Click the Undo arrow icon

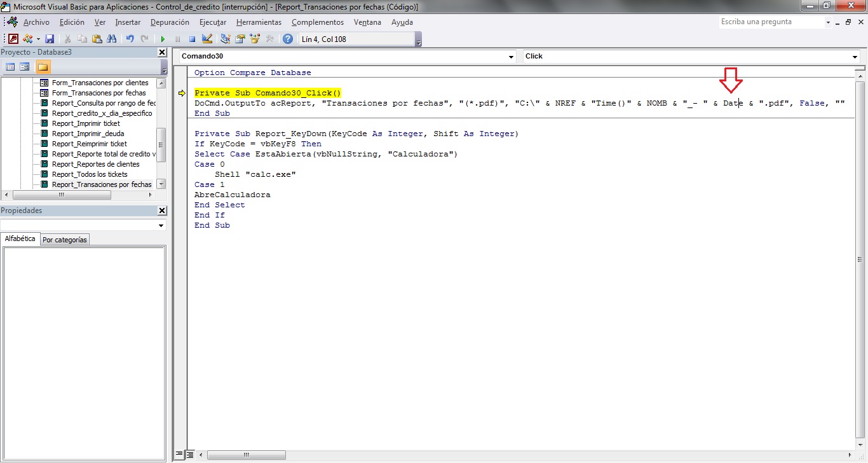(x=130, y=39)
